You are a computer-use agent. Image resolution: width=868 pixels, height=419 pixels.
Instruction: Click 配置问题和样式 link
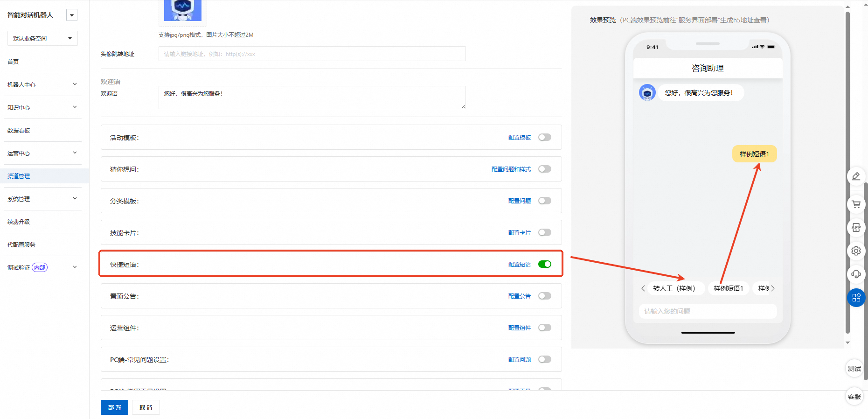point(511,169)
